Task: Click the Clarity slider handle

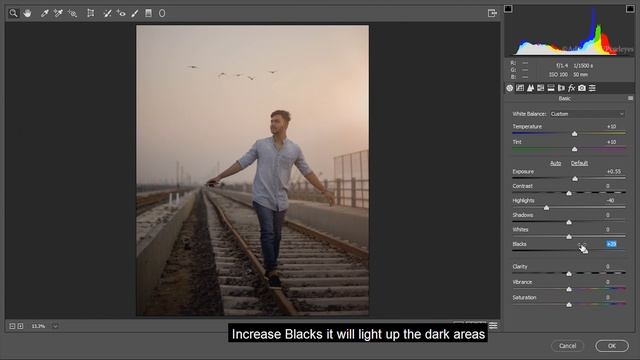Action: [569, 274]
